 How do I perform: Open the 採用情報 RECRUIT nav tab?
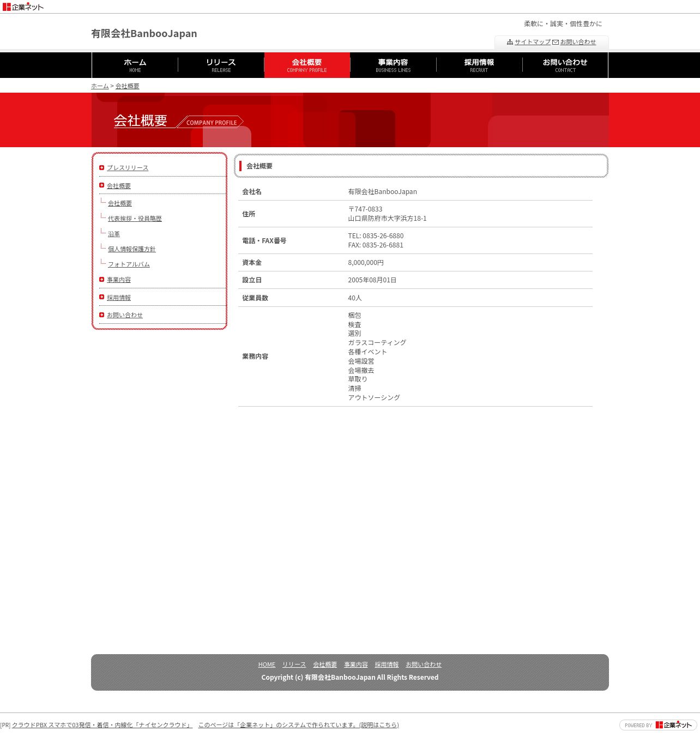(479, 65)
